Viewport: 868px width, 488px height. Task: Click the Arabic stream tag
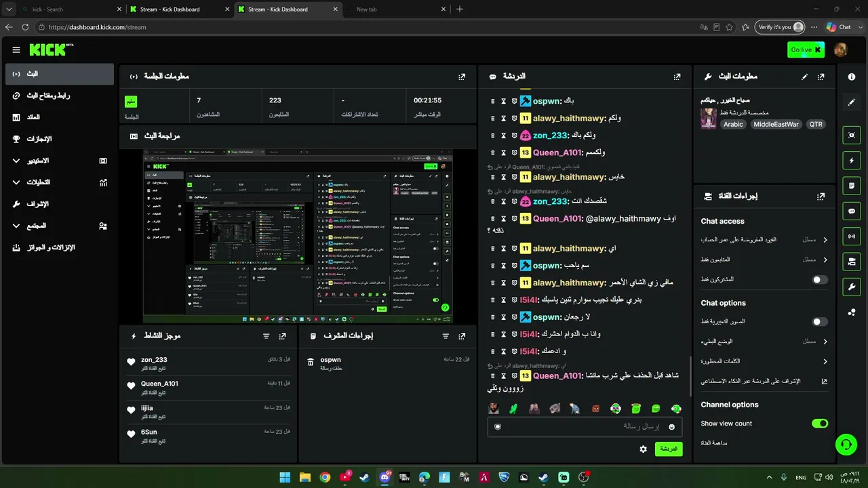point(733,125)
